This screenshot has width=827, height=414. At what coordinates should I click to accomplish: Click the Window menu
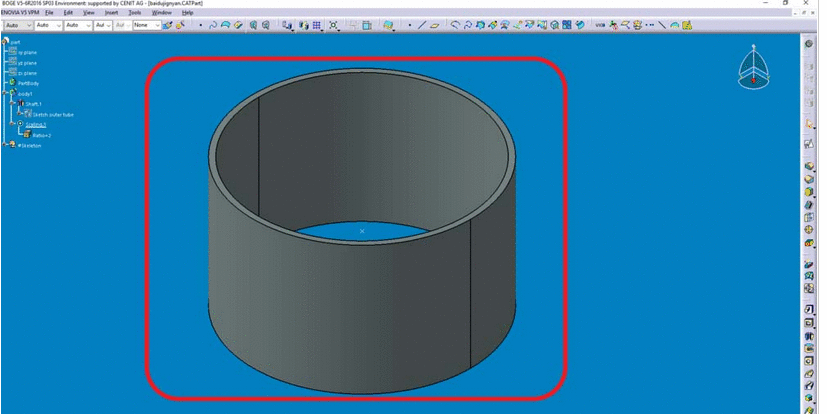coord(161,12)
